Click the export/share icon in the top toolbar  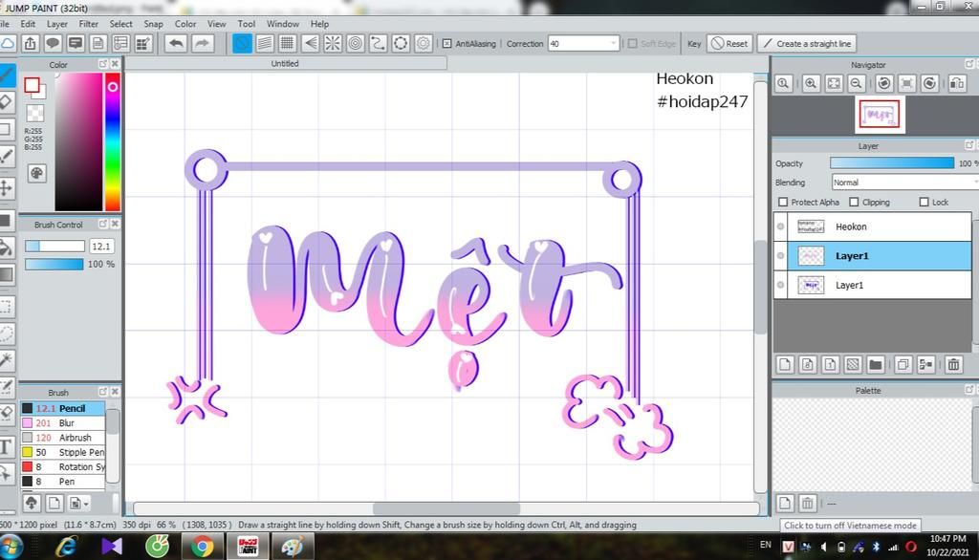pos(30,43)
